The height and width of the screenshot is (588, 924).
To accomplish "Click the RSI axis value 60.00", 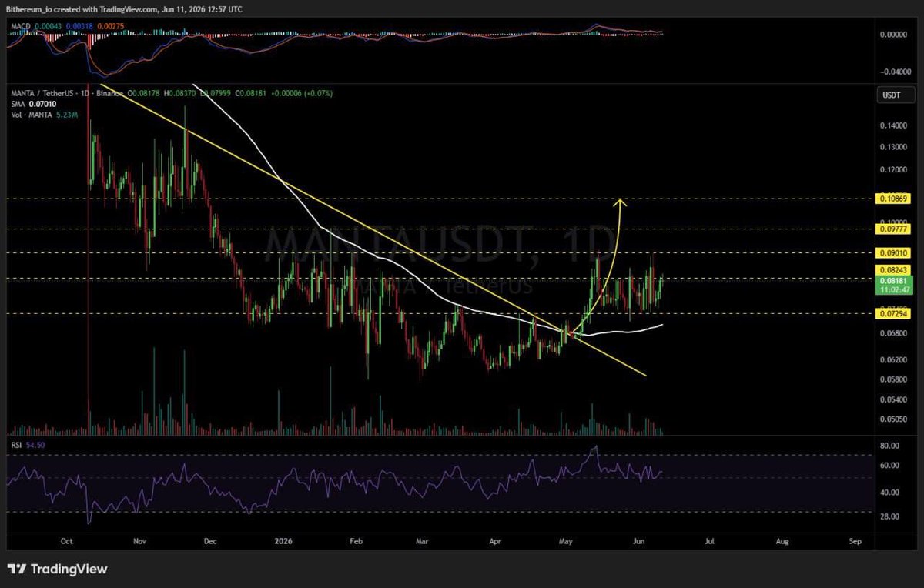I will 890,465.
